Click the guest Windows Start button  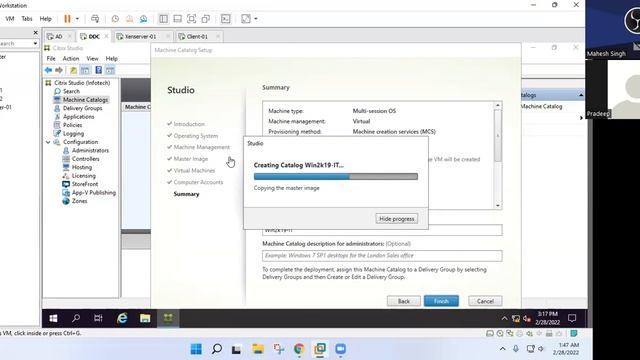pyautogui.click(x=53, y=318)
